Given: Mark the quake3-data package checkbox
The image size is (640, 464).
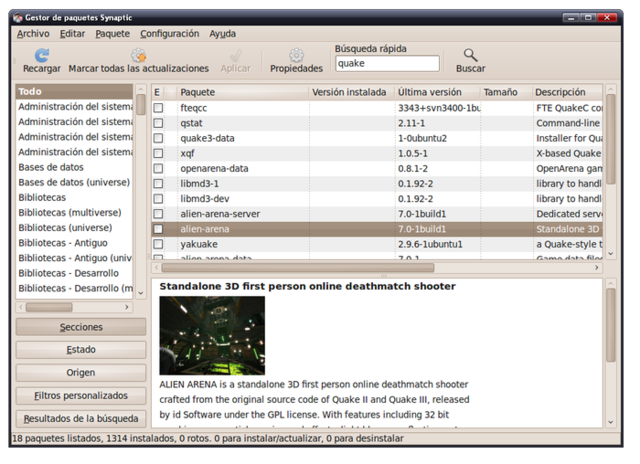Looking at the screenshot, I should tap(158, 138).
